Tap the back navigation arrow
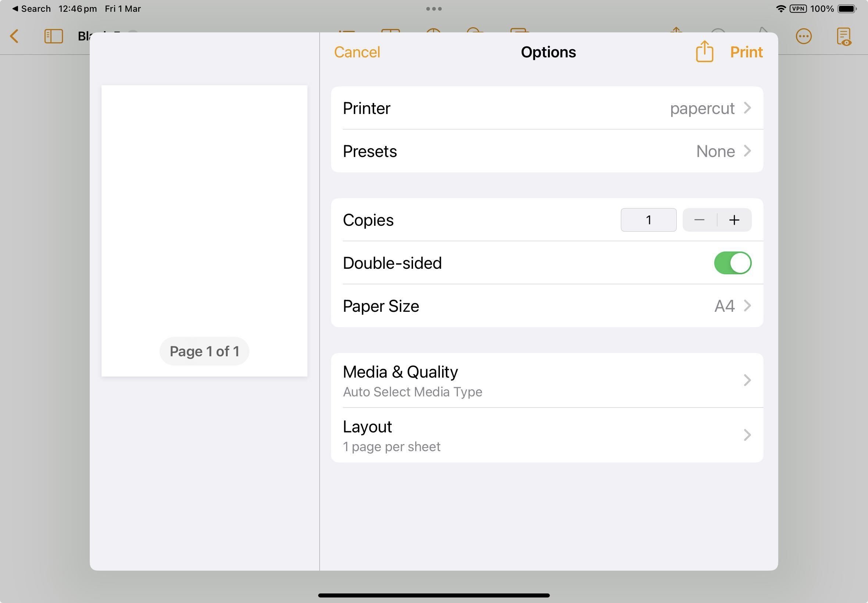868x603 pixels. pos(14,36)
